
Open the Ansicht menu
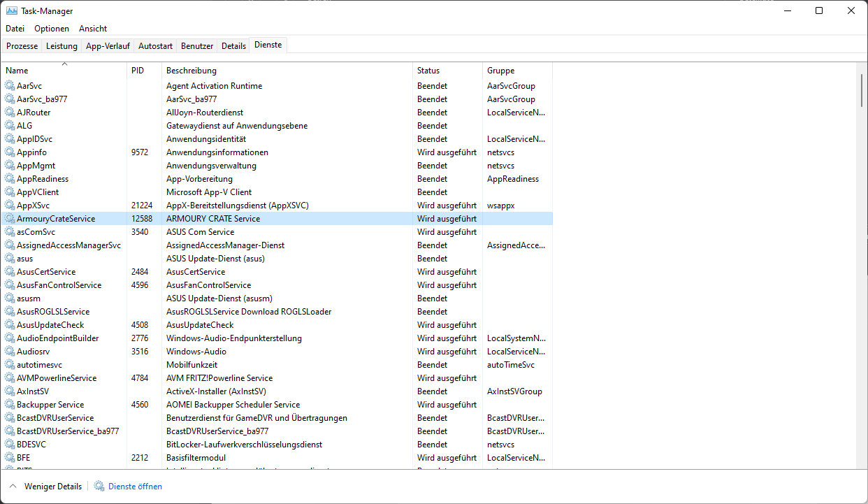93,29
